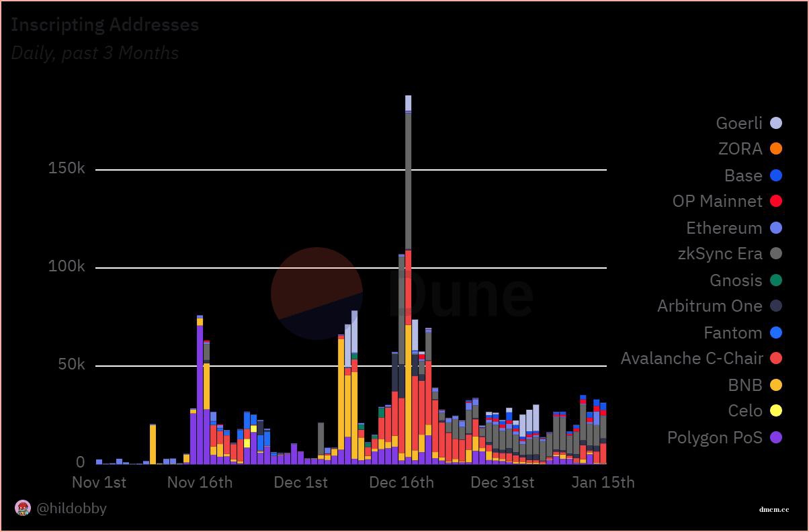Toggle the Polygon PoS series label
The image size is (809, 532).
click(715, 437)
